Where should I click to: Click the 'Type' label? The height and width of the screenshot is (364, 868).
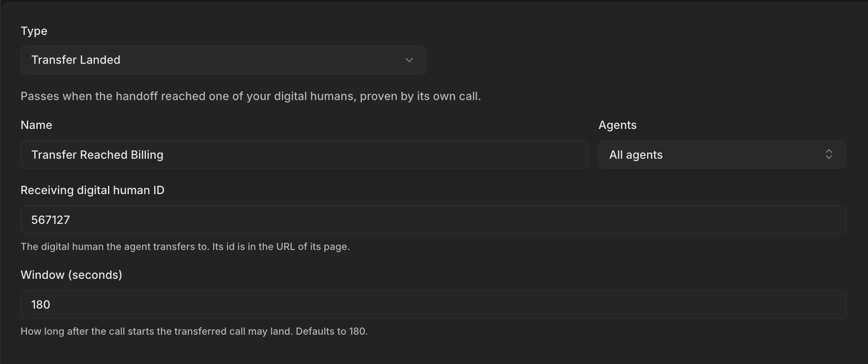[34, 31]
